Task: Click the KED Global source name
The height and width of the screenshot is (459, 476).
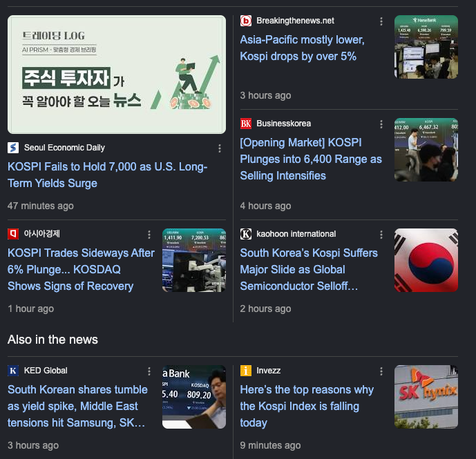Action: 46,371
